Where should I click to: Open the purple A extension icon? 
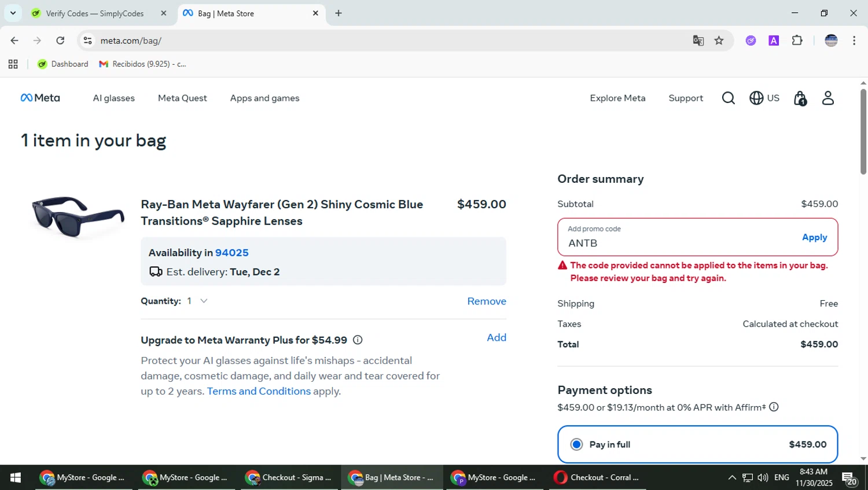pyautogui.click(x=774, y=40)
